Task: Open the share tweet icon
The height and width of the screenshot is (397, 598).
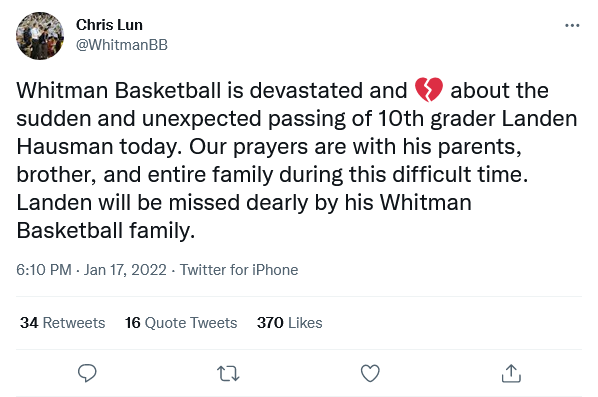Action: (511, 373)
